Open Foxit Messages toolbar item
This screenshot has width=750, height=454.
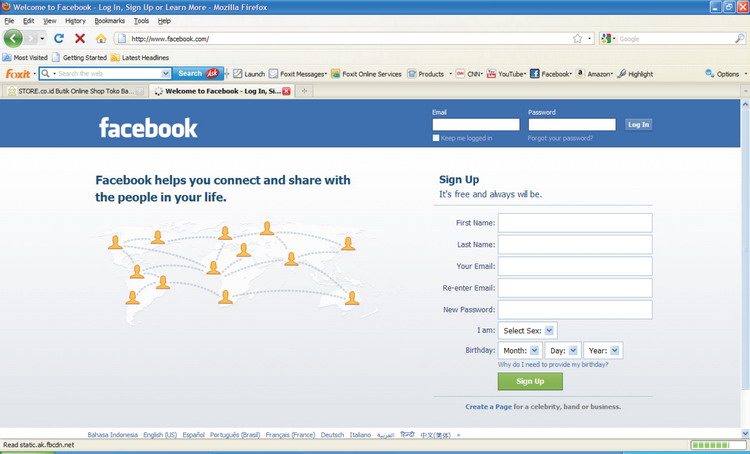(298, 74)
